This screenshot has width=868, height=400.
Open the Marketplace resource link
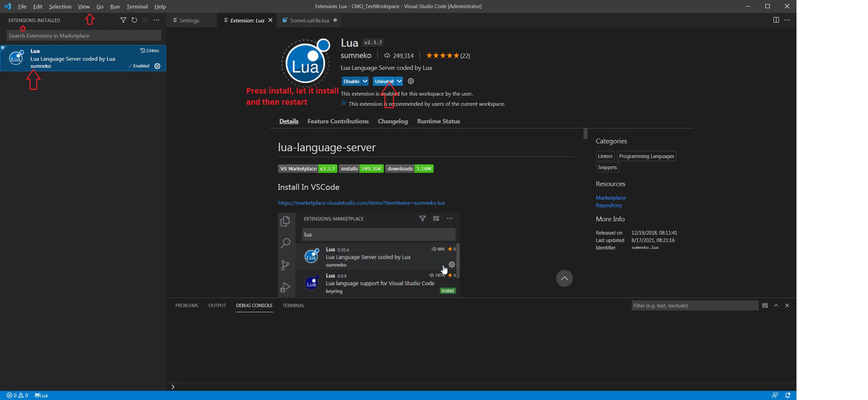(610, 198)
